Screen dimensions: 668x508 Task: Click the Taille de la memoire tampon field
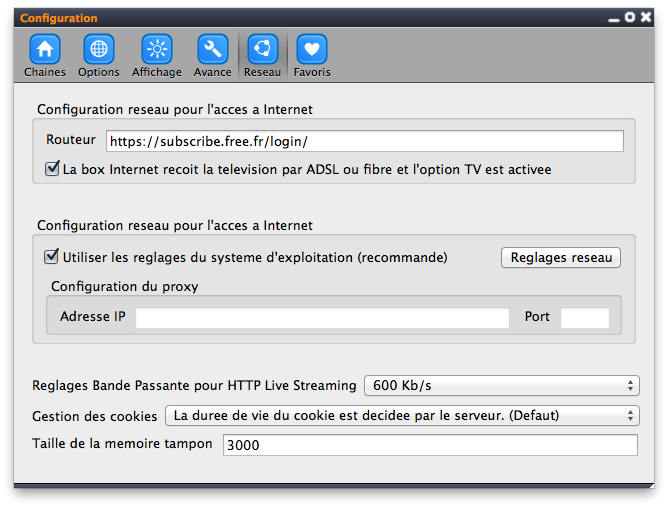(430, 445)
